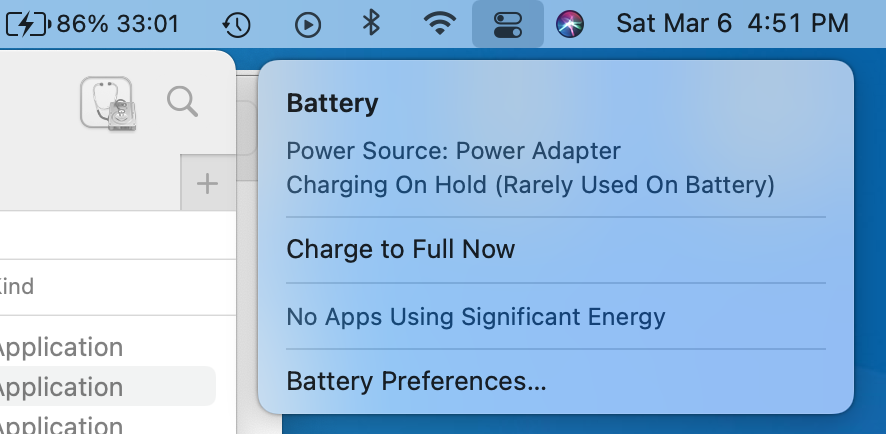This screenshot has height=434, width=886.
Task: Activate Siri from the menu bar
Action: coord(570,24)
